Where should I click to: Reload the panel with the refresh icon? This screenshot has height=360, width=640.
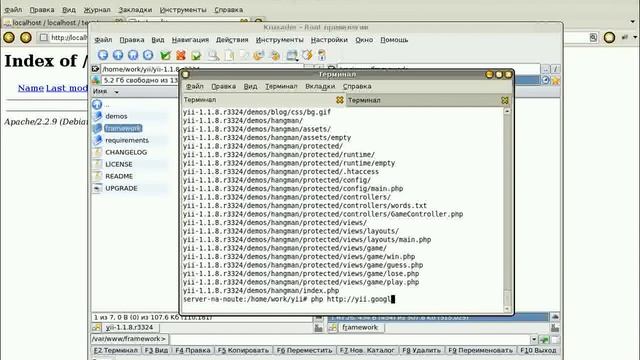pyautogui.click(x=148, y=55)
